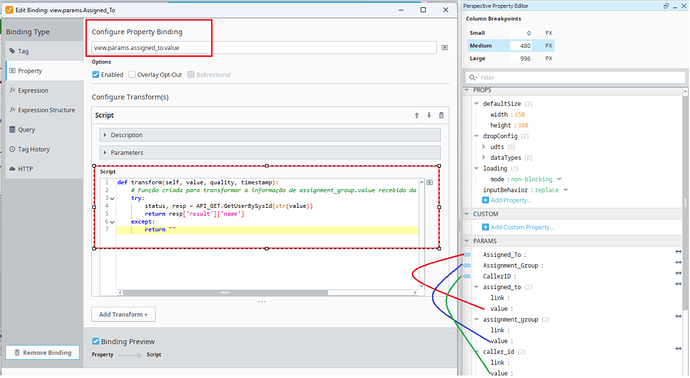Collapse the defaultSize property node
The height and width of the screenshot is (378, 690).
coord(477,104)
